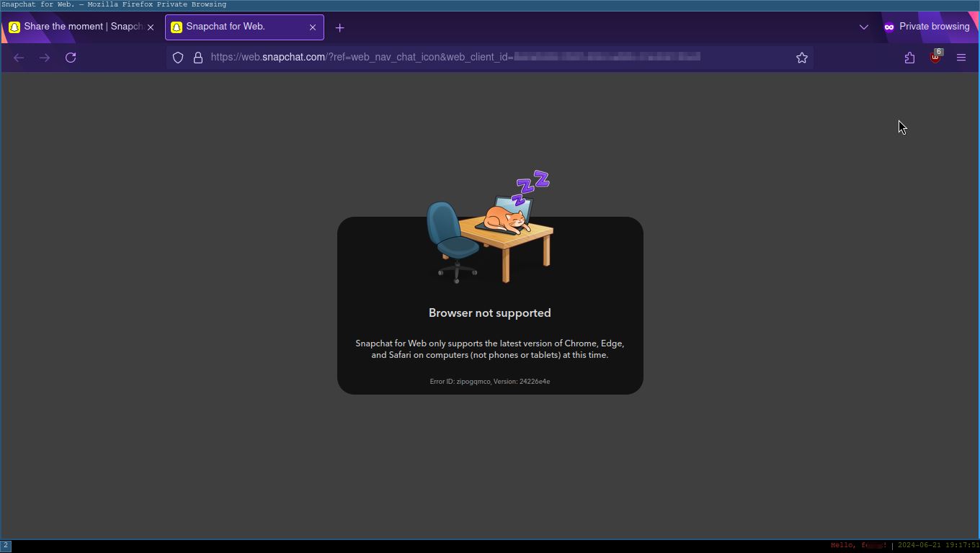Expand the list all tabs dropdown

[x=864, y=27]
